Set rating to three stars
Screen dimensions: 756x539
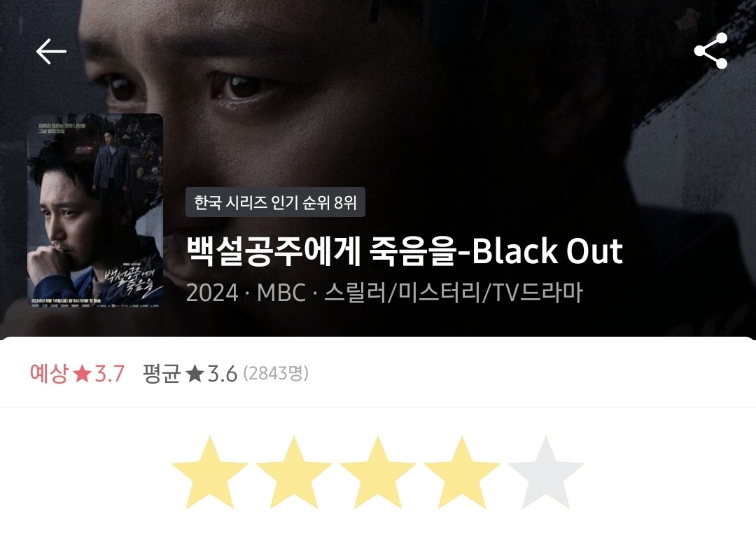coord(377,472)
